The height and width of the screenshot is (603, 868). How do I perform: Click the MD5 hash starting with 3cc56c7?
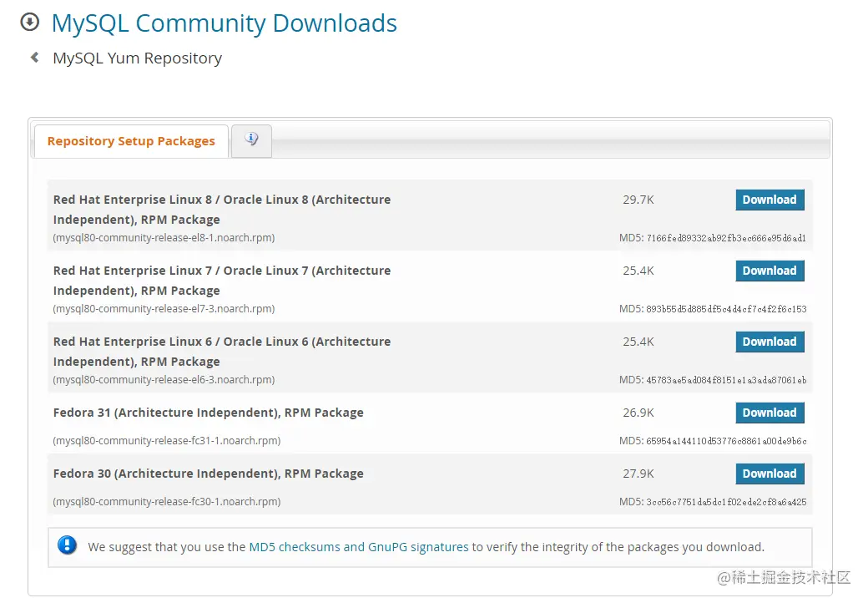click(x=726, y=502)
